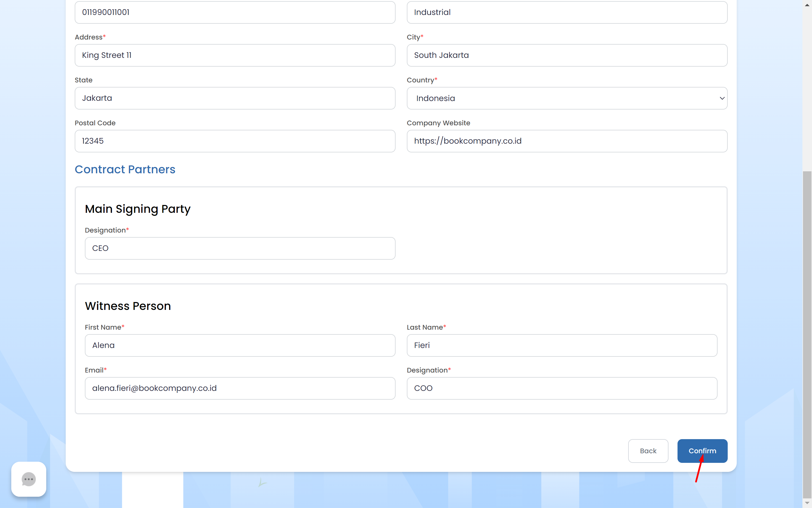
Task: Click the scrollbar up arrow
Action: pyautogui.click(x=807, y=5)
